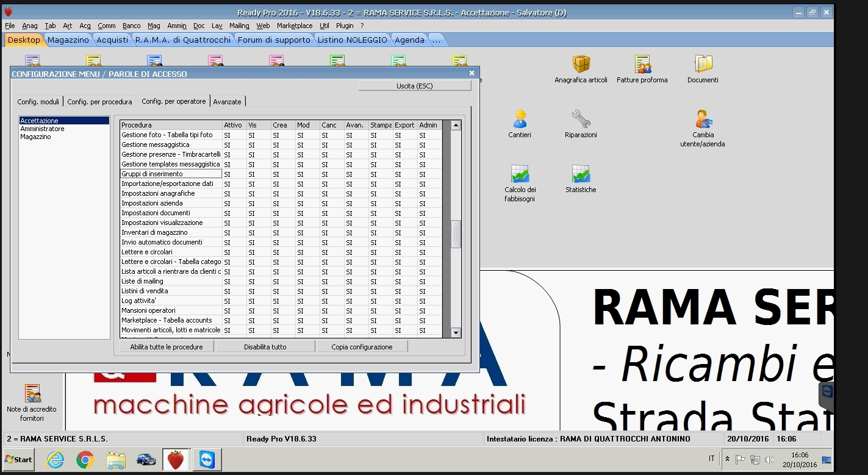Click the Export column header
This screenshot has height=475, width=868.
point(405,125)
